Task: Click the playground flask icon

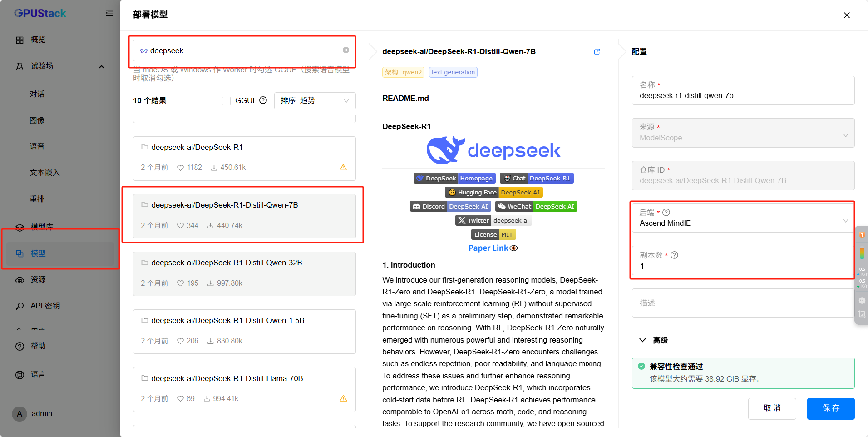Action: (20, 66)
